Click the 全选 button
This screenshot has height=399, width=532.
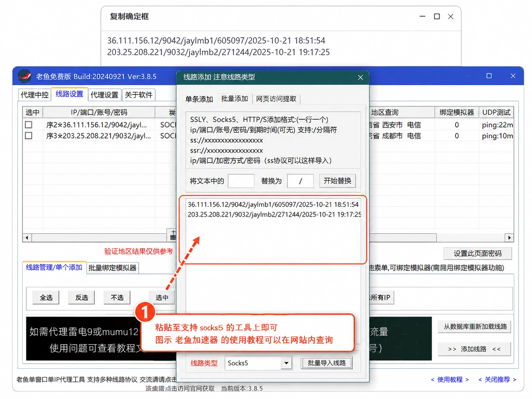coord(46,298)
